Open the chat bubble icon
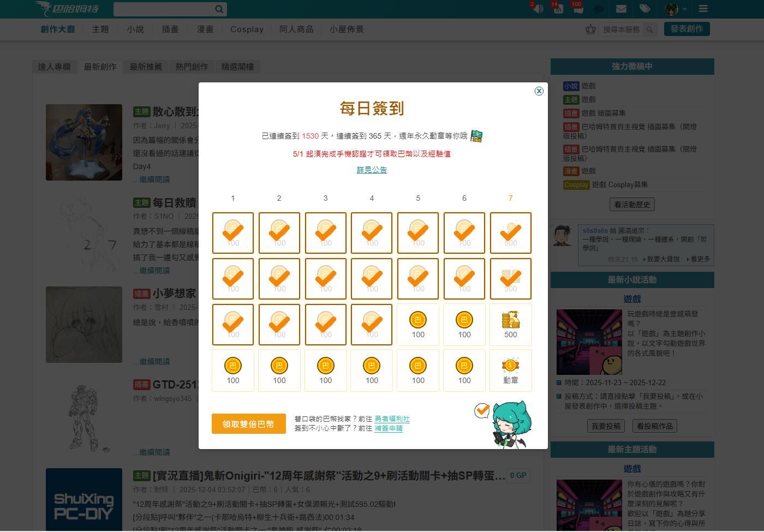 599,9
